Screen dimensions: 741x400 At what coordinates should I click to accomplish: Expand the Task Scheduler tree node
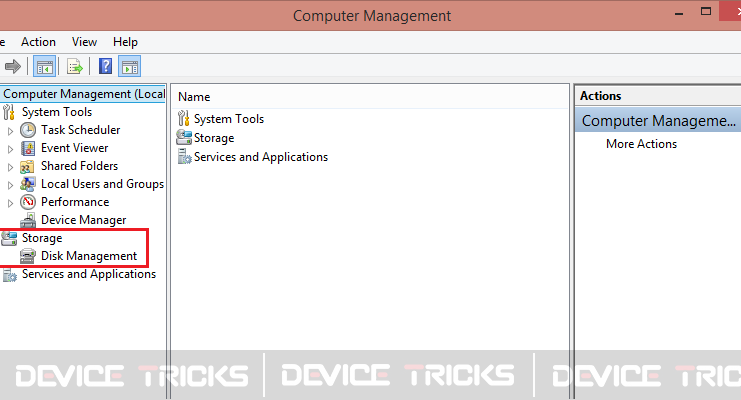click(x=10, y=131)
